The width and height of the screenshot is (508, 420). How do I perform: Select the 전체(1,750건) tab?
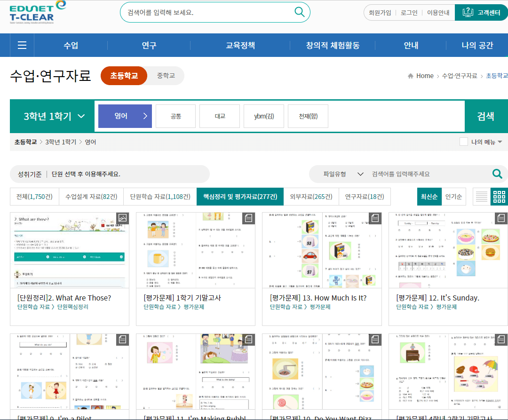click(x=34, y=197)
